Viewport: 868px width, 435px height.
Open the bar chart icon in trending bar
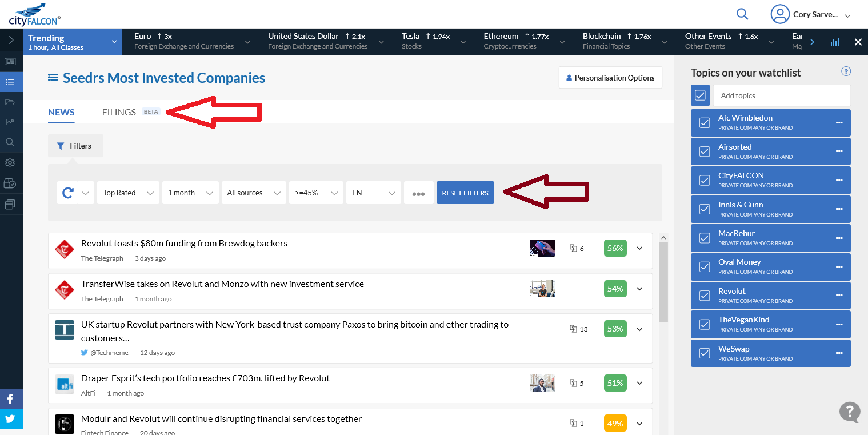pos(835,42)
